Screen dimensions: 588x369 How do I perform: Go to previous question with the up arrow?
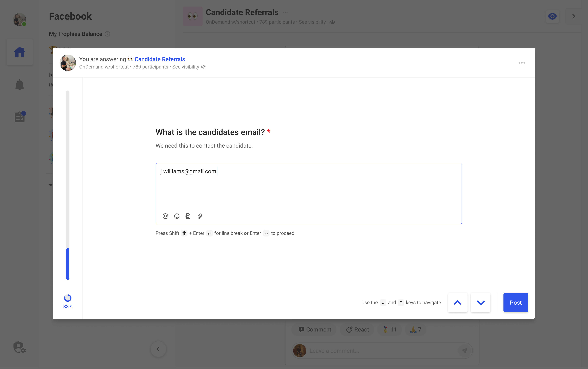[457, 302]
